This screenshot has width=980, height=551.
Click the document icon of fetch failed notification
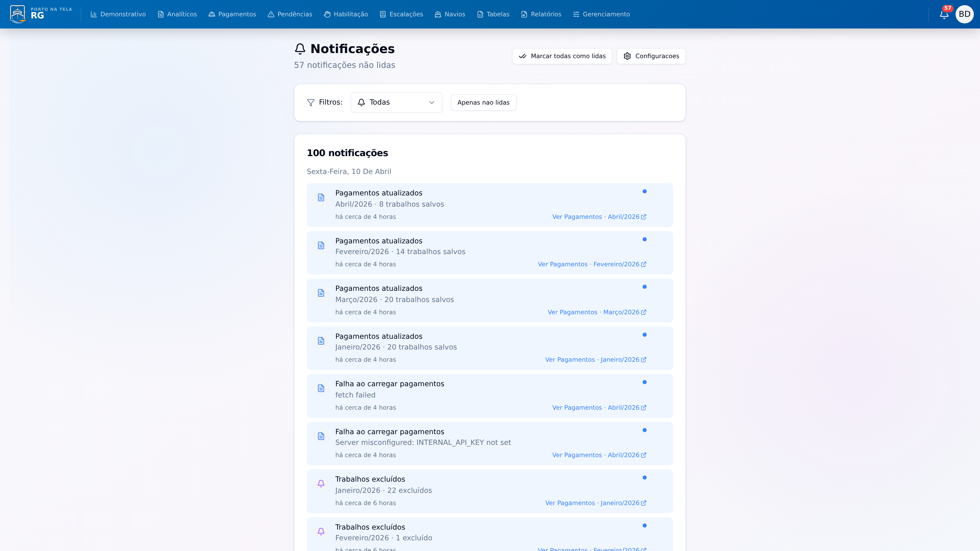[x=321, y=388]
